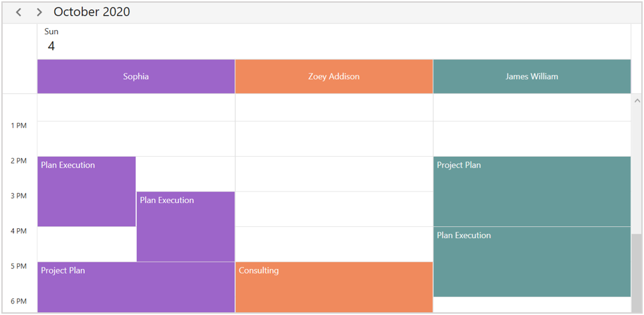Open James William's Plan Execution appointment

pyautogui.click(x=531, y=262)
